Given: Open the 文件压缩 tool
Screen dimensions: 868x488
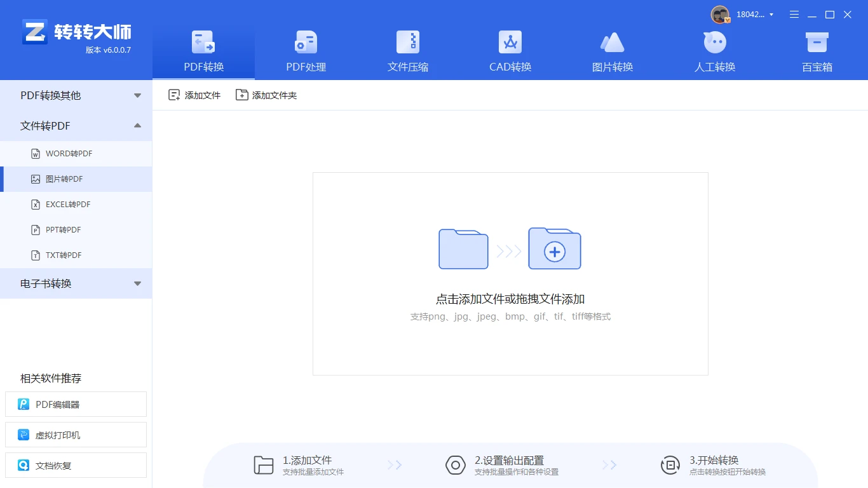Looking at the screenshot, I should pos(407,51).
